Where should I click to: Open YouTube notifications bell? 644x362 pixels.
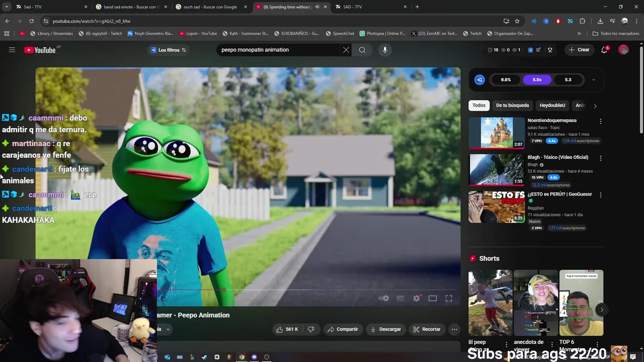[x=605, y=50]
